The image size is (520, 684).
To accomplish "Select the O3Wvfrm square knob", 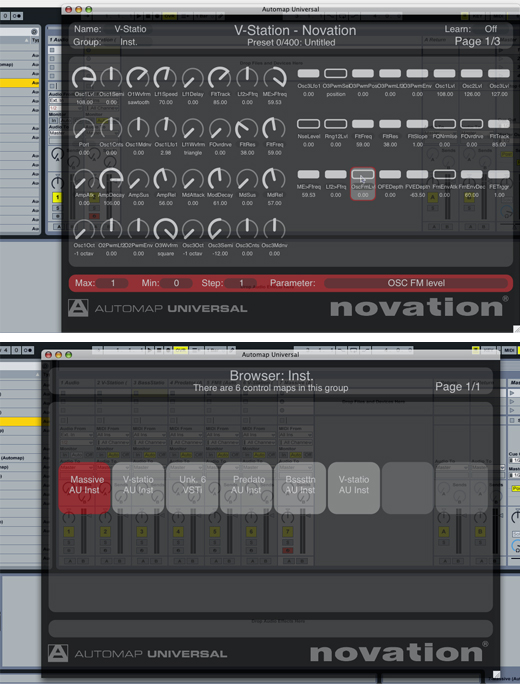I will 165,229.
